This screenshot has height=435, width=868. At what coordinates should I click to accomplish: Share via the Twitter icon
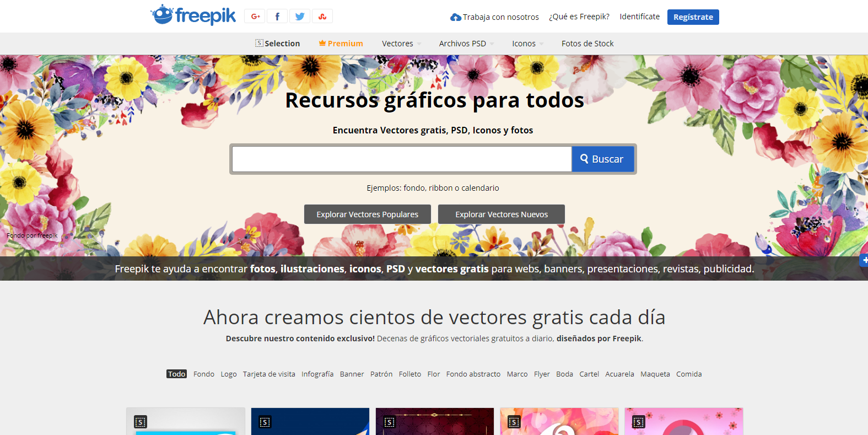[x=300, y=17]
